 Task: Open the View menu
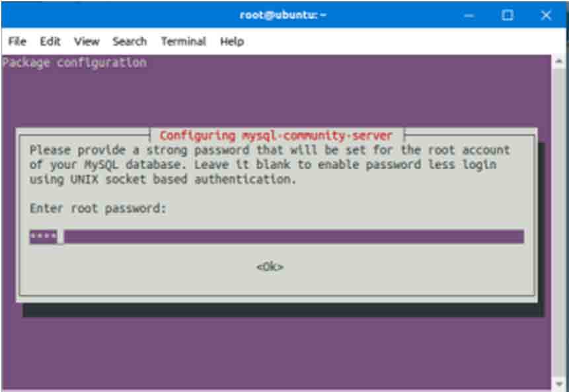(x=87, y=42)
